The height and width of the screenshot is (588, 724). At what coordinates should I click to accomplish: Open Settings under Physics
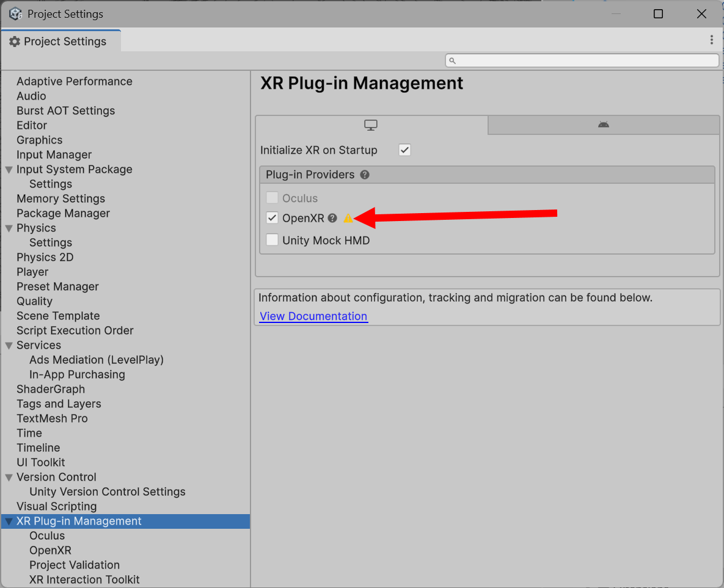(51, 243)
